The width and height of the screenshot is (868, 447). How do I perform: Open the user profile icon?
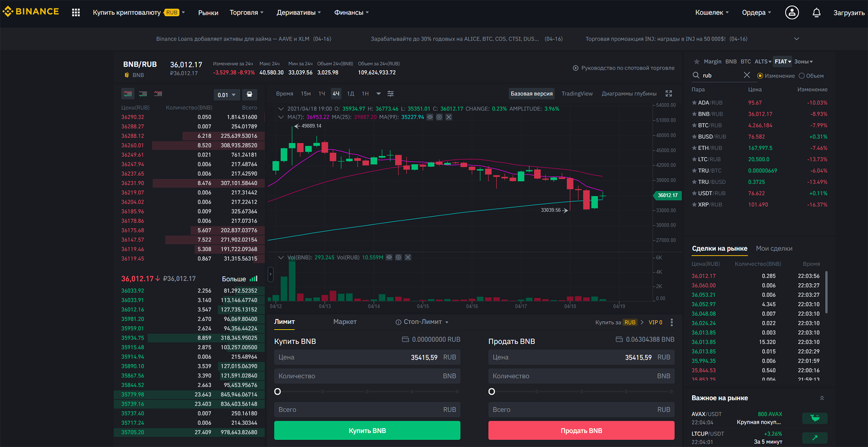792,13
